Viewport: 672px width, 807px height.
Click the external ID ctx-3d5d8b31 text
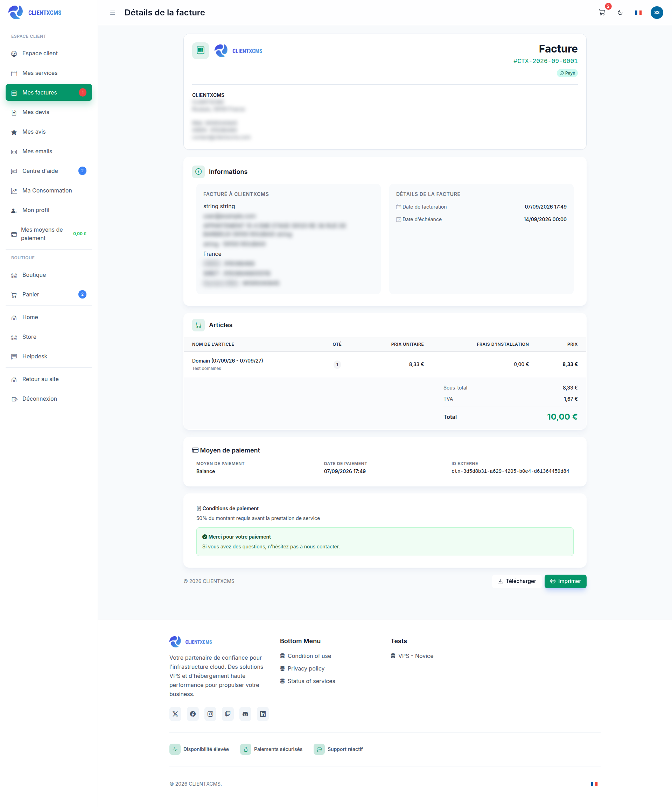coord(510,471)
